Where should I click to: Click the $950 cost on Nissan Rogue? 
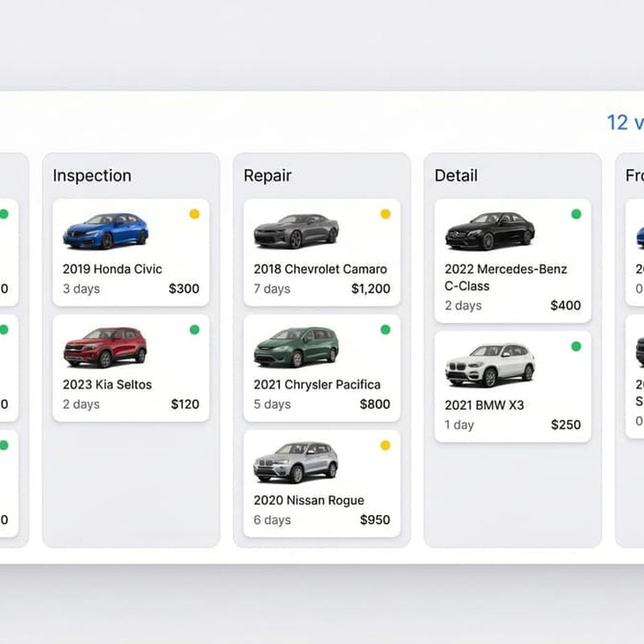click(x=374, y=520)
